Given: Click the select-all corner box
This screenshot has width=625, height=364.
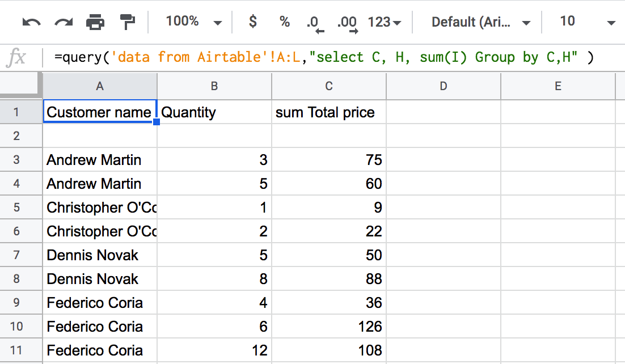Looking at the screenshot, I should 20,85.
